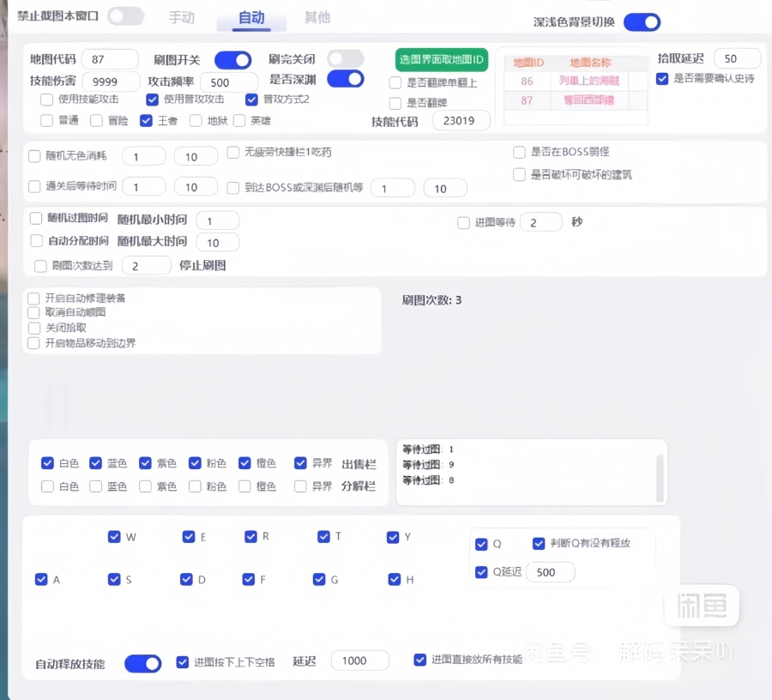Uncheck the W skill key checkbox
772x700 pixels.
114,536
